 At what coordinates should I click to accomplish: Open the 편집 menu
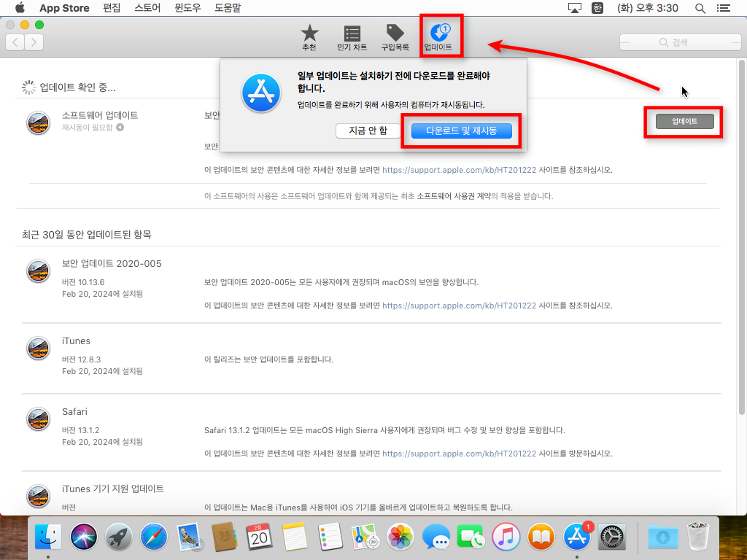click(112, 8)
